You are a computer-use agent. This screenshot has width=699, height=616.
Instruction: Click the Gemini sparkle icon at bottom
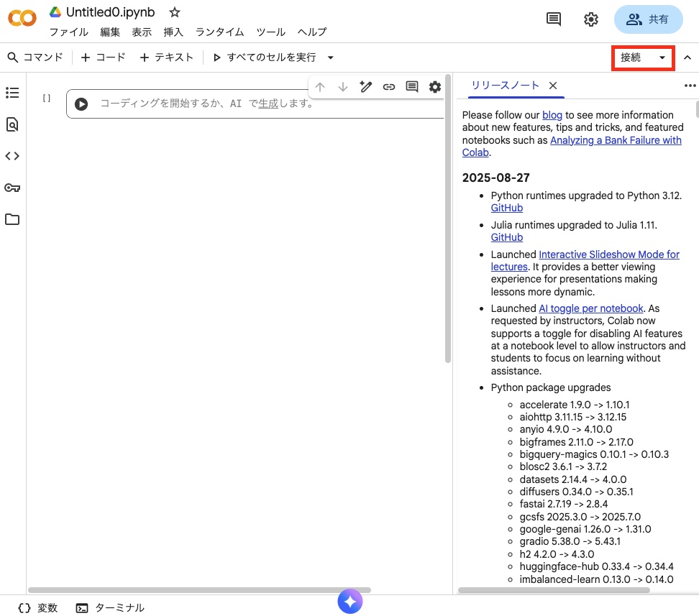point(350,601)
